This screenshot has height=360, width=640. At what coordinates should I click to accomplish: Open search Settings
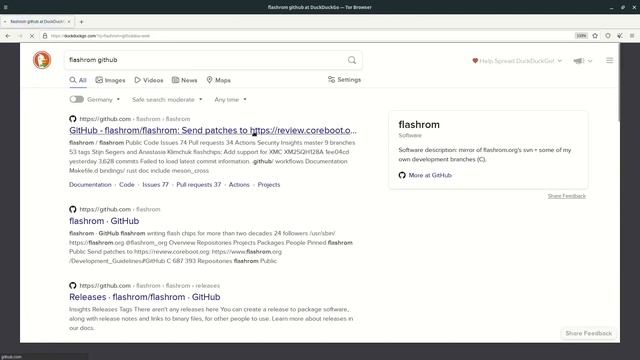click(344, 80)
